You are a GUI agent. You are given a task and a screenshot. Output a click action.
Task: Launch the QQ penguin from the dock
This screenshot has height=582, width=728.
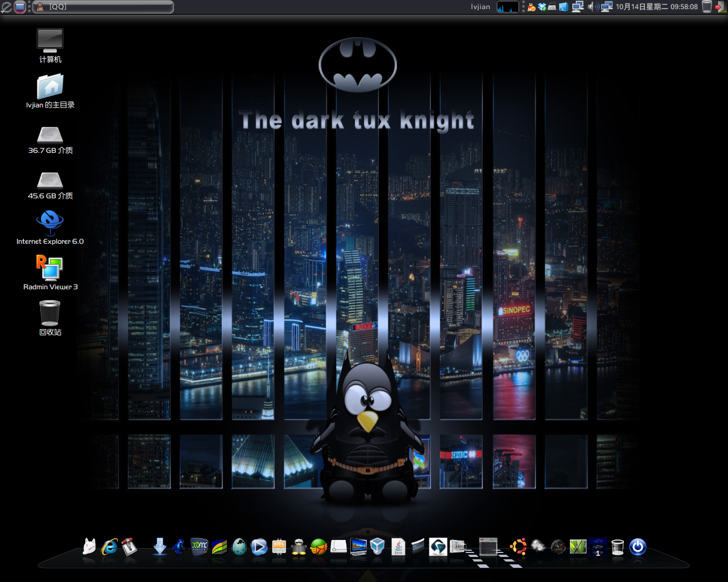pos(299,547)
